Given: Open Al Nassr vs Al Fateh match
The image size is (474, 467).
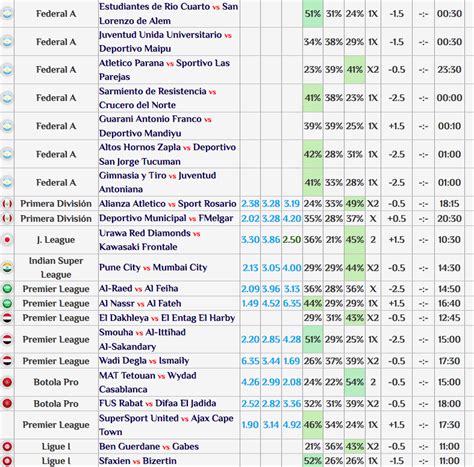Looking at the screenshot, I should click(x=140, y=303).
